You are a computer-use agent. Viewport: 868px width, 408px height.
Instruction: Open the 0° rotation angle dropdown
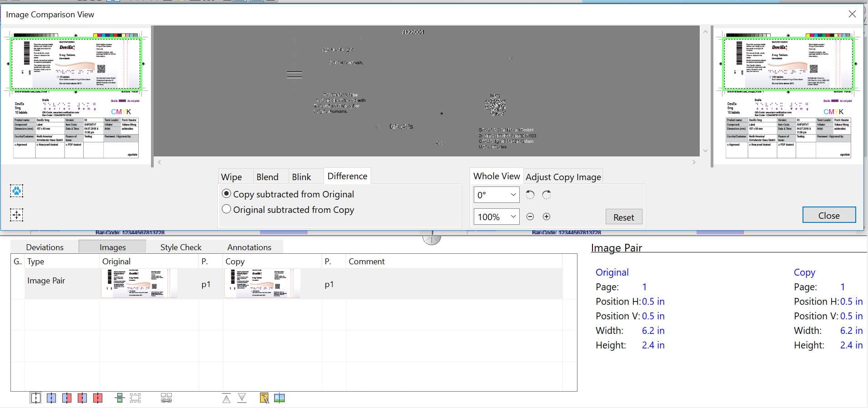[497, 195]
